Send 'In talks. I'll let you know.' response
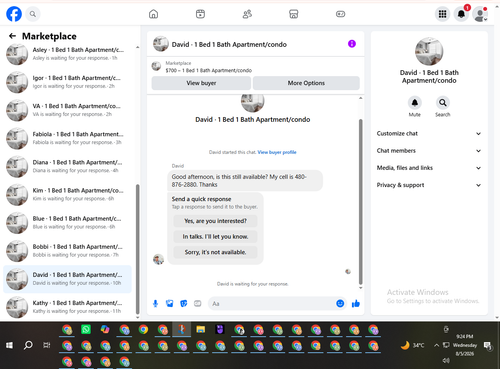This screenshot has height=369, width=500. pyautogui.click(x=215, y=237)
